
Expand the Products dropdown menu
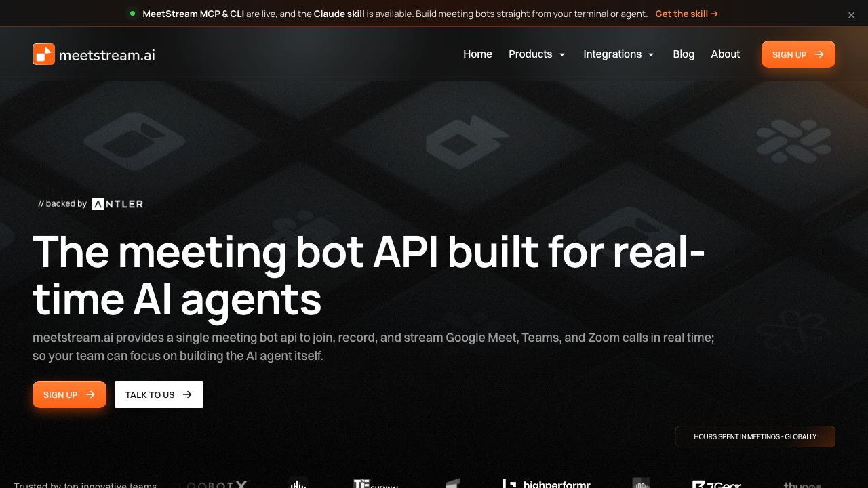click(x=536, y=54)
